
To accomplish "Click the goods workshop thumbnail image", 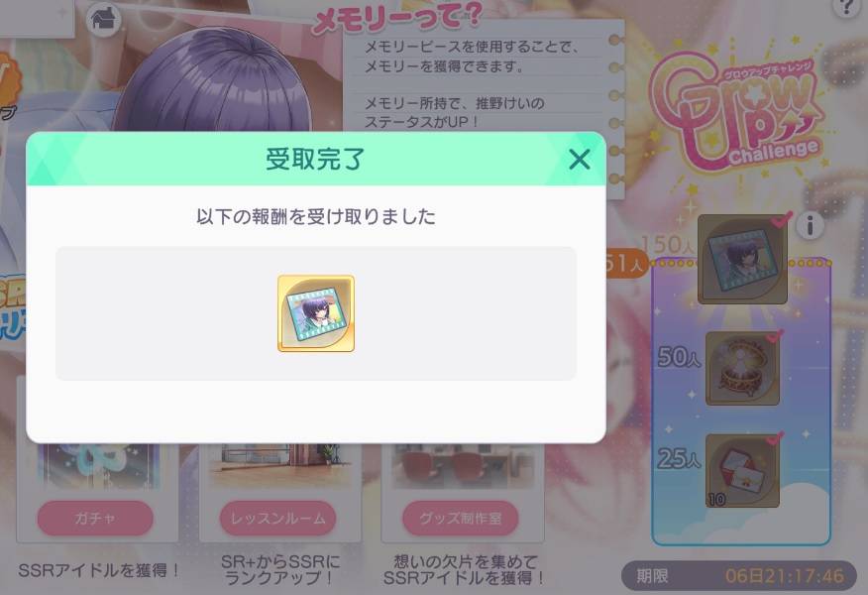I will (463, 466).
